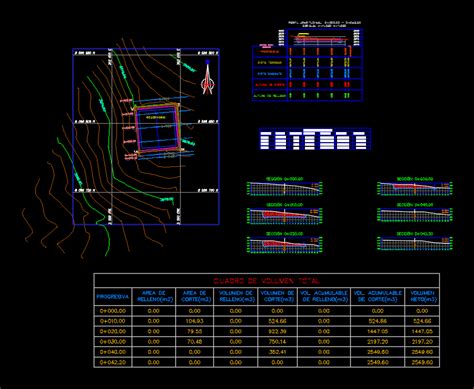This screenshot has width=474, height=389.
Task: Click the yellow COTA TERRENO profile row label
Action: coord(270,63)
